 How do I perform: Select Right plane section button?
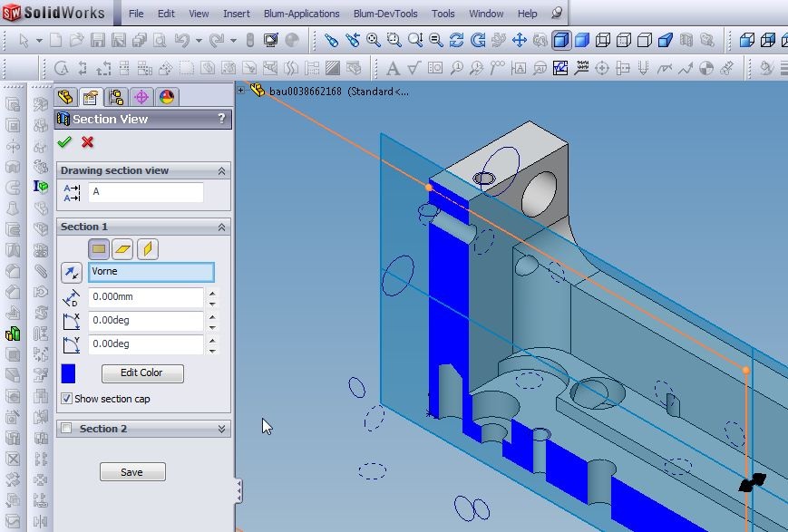coord(147,249)
